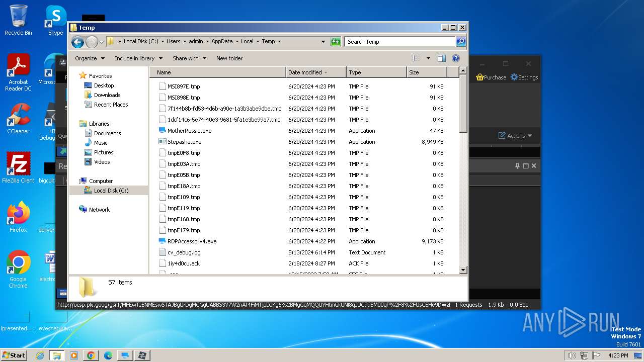Viewport: 644px width, 362px height.
Task: Open the FileZilla Client desktop icon
Action: coord(18,168)
